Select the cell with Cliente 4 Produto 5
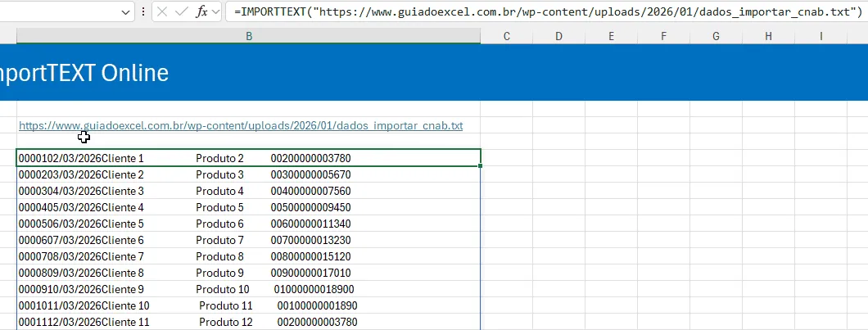The image size is (868, 330). (x=249, y=207)
